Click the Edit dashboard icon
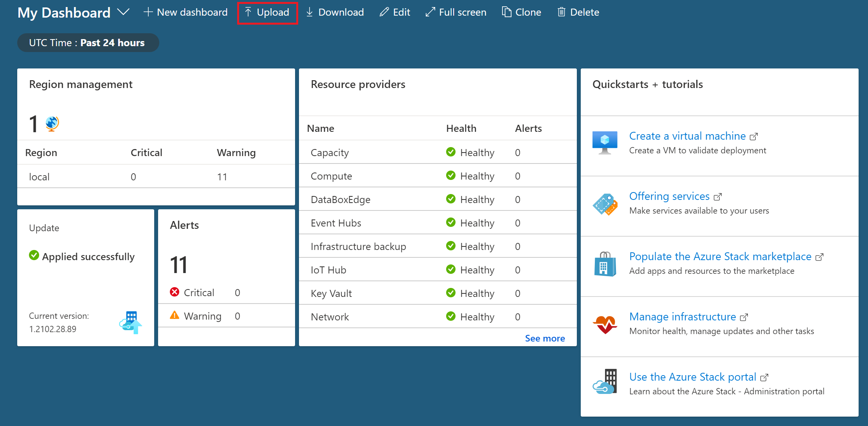868x426 pixels. [x=395, y=12]
